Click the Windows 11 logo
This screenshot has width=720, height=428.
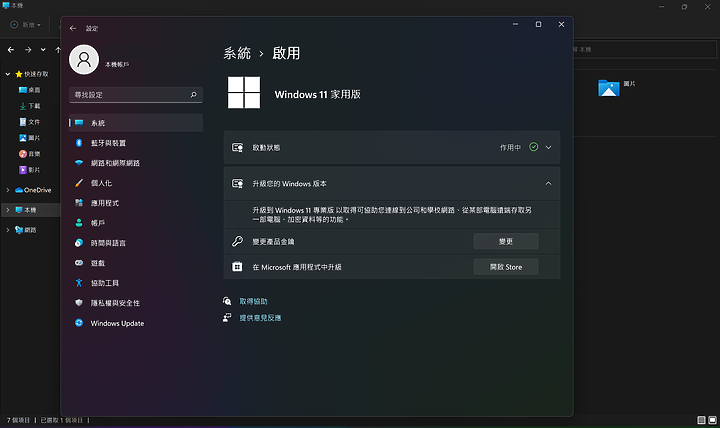244,93
